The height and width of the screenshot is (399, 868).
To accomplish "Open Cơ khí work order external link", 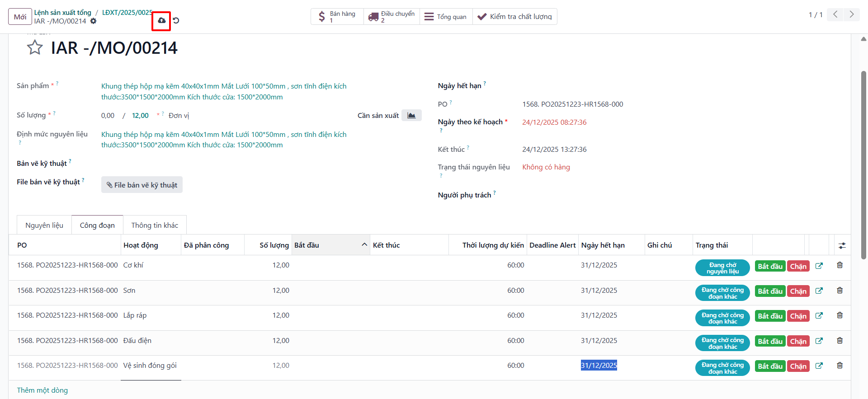I will [x=819, y=266].
